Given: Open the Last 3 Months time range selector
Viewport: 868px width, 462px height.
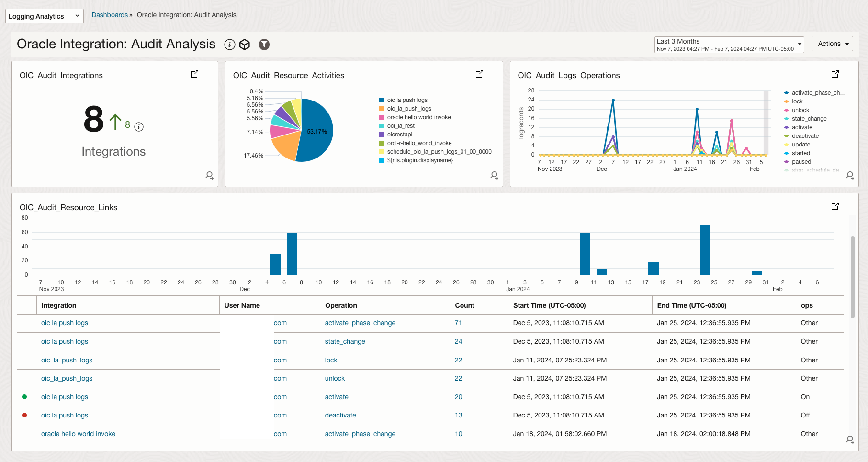Looking at the screenshot, I should (x=729, y=44).
